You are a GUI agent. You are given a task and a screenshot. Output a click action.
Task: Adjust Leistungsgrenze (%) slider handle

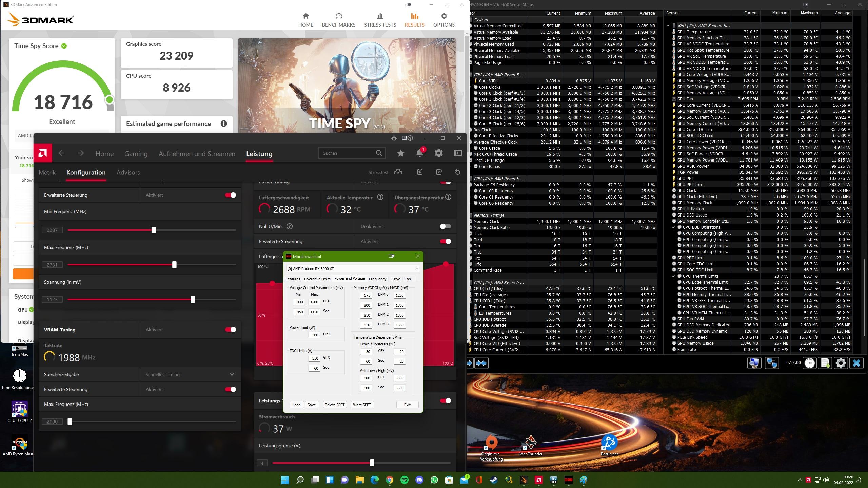pos(372,463)
